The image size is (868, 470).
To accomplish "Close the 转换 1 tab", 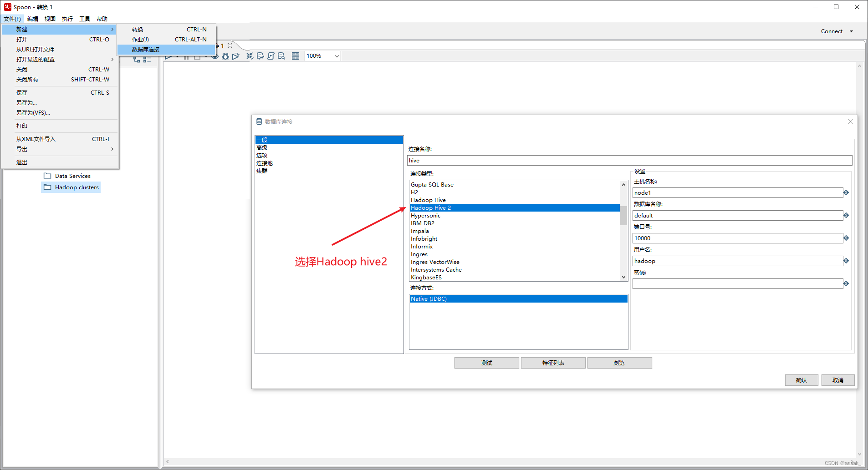I will coord(230,45).
